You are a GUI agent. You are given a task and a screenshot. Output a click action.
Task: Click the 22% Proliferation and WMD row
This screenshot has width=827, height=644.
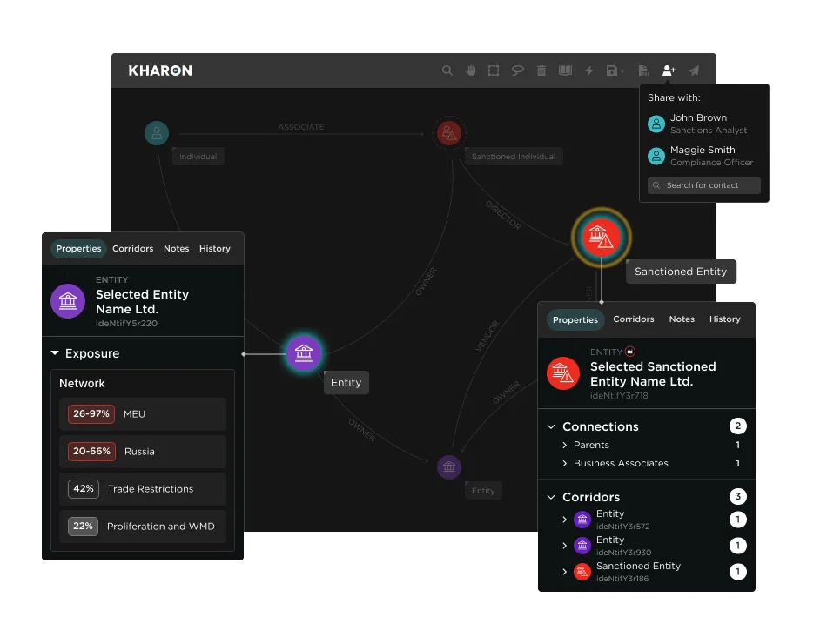[x=143, y=527]
